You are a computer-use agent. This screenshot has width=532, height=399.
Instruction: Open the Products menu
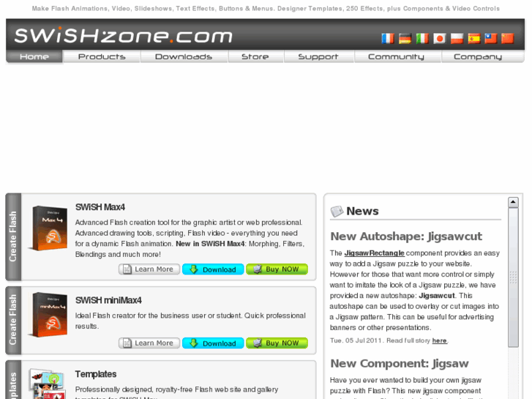pos(102,56)
